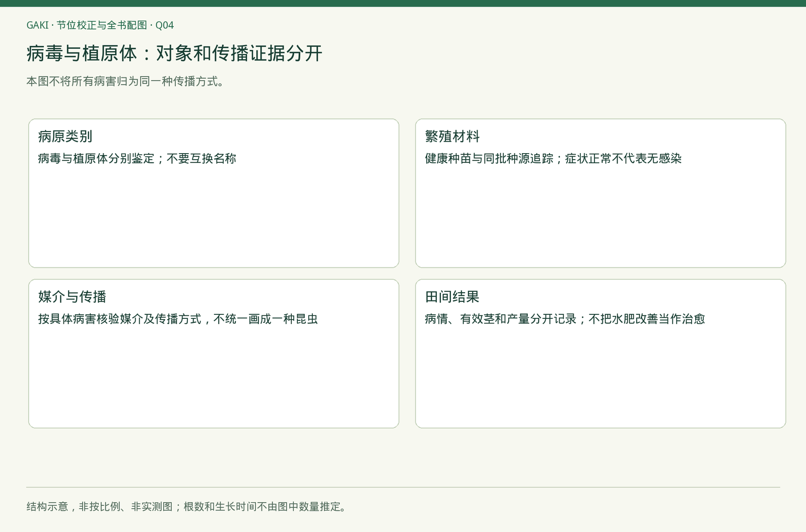Select the card heading '田间结果'
Screen dimensions: 806x532
[452, 297]
